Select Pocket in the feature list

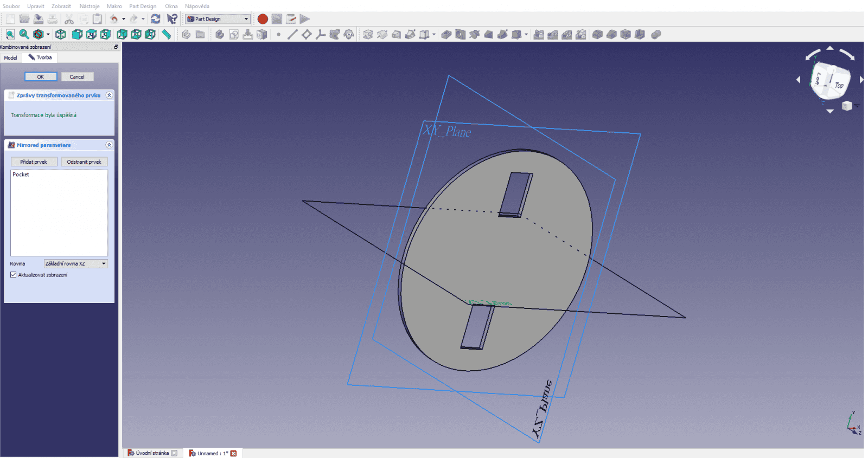(x=21, y=175)
